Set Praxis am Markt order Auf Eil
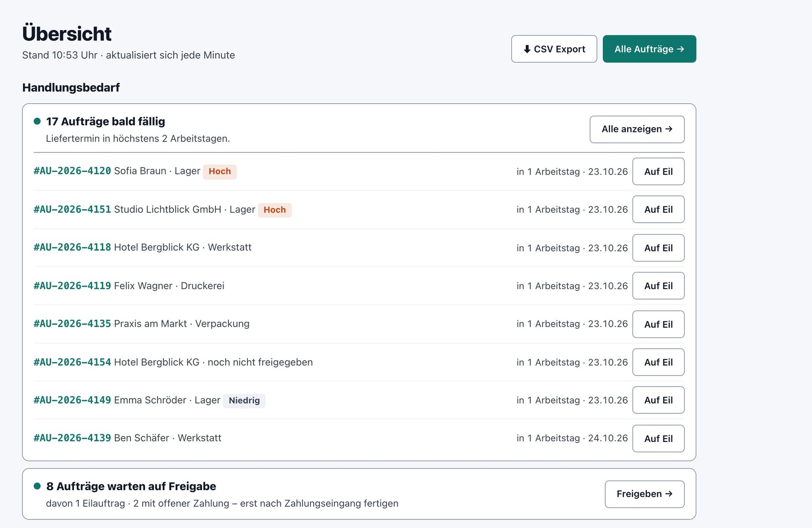The image size is (812, 528). [658, 324]
